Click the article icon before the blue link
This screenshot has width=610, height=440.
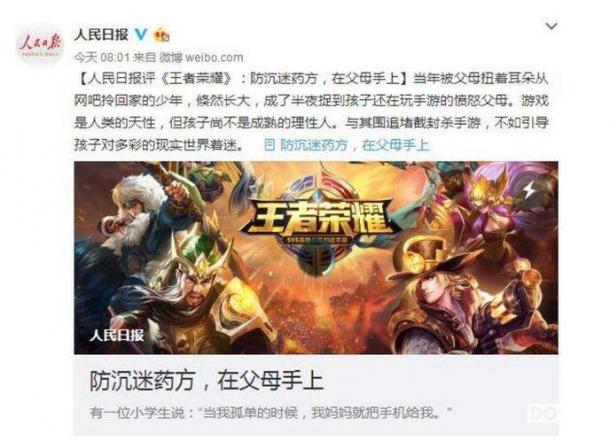pos(270,145)
